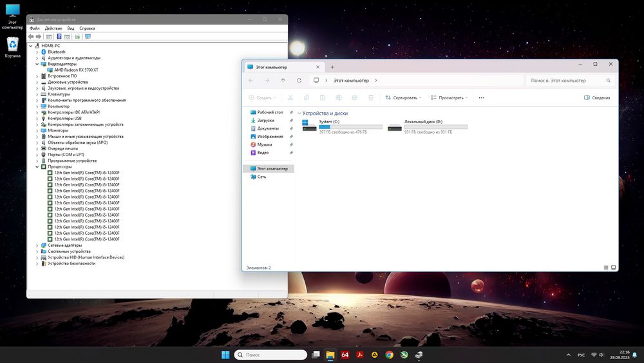The height and width of the screenshot is (363, 644).
Task: Click the blue Help icon in Device Manager toolbar
Action: coord(59,37)
